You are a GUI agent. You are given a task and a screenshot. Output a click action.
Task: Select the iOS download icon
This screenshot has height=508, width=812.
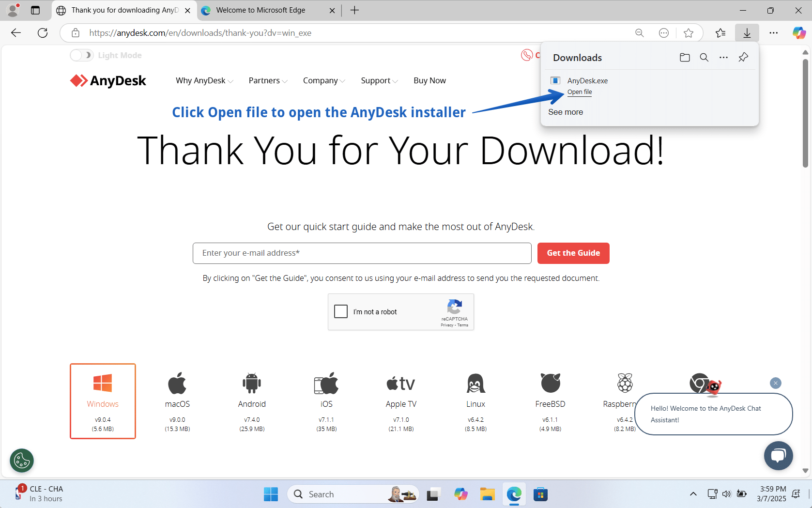click(326, 384)
